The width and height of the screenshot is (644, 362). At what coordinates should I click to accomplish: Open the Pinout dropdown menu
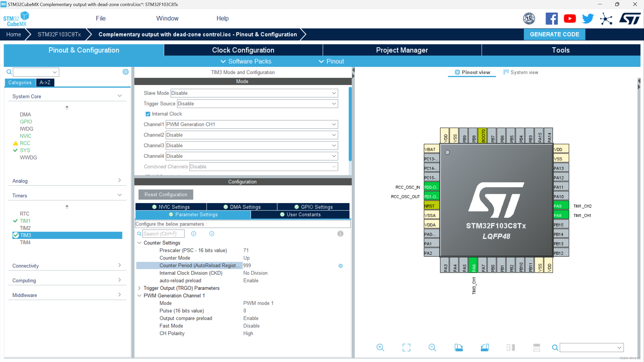click(x=331, y=61)
